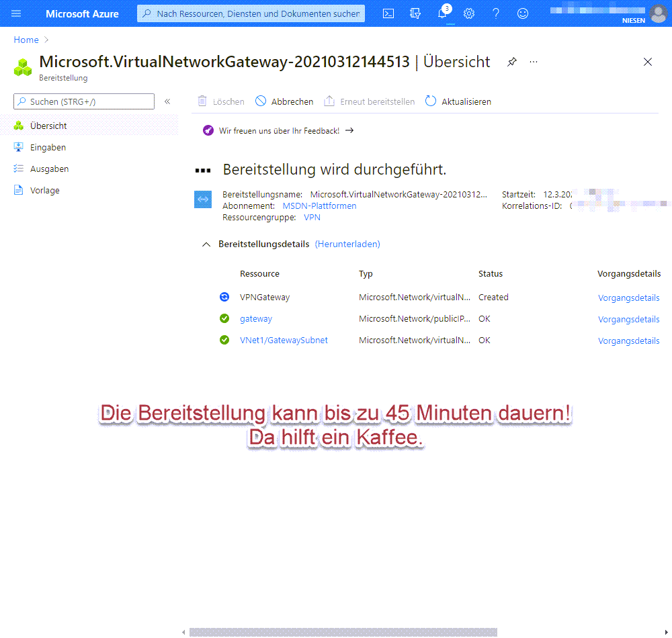Image resolution: width=672 pixels, height=638 pixels.
Task: Collapse the left navigation pane
Action: tap(167, 101)
